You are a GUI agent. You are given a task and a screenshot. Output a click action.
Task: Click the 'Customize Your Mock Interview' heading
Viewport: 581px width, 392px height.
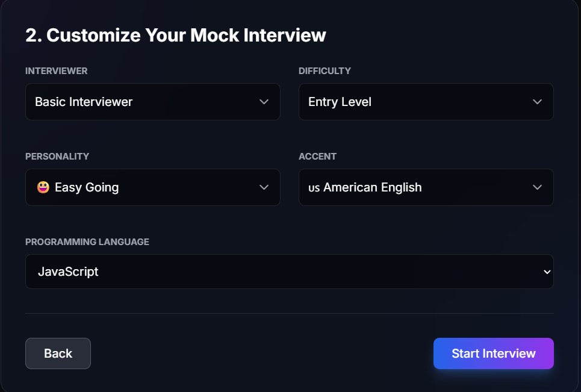(175, 35)
